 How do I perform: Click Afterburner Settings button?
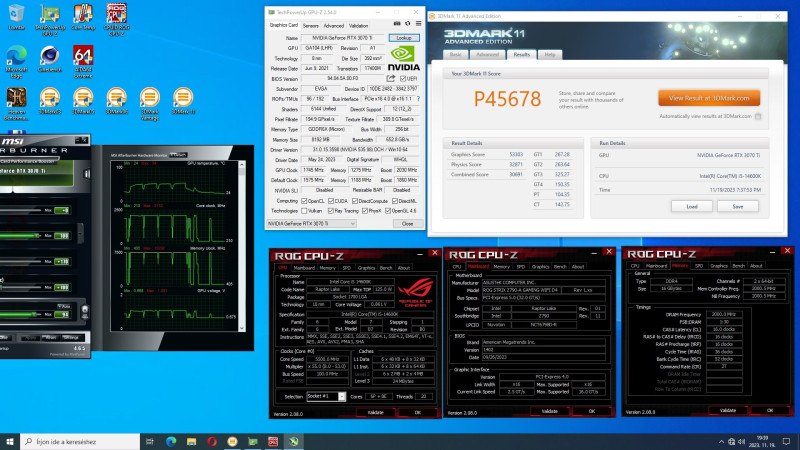pyautogui.click(x=71, y=338)
